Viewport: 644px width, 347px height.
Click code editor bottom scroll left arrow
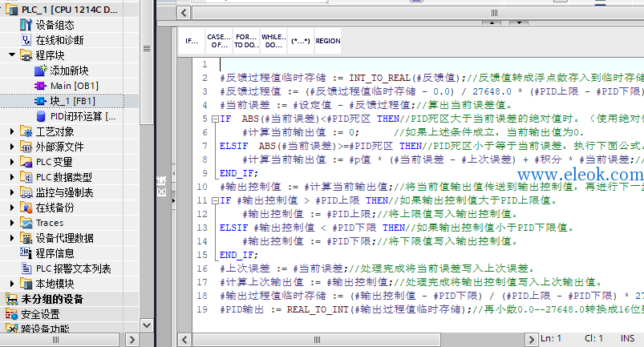(x=184, y=340)
